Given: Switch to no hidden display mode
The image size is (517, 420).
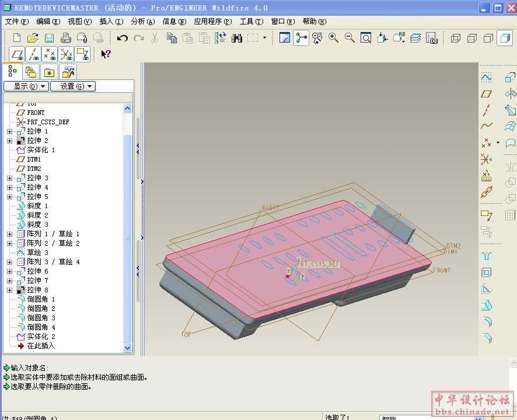Looking at the screenshot, I should click(488, 38).
